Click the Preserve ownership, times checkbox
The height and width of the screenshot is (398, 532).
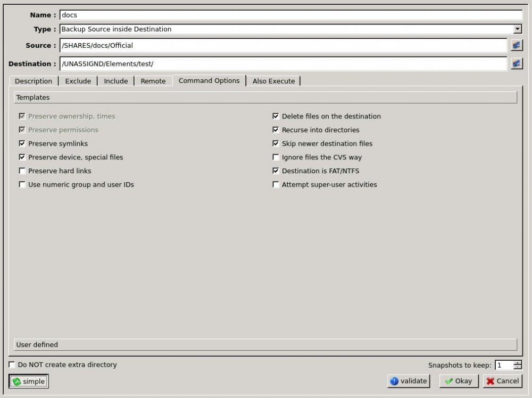pyautogui.click(x=22, y=116)
